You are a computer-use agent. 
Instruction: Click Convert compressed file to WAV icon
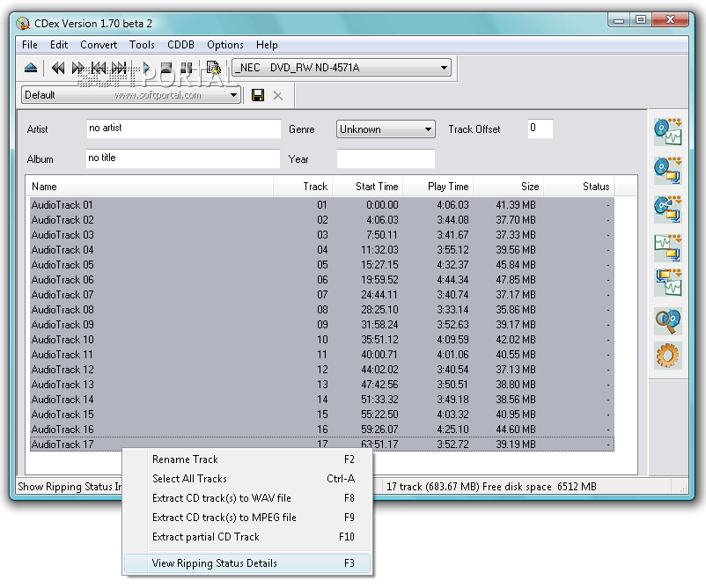(x=668, y=283)
